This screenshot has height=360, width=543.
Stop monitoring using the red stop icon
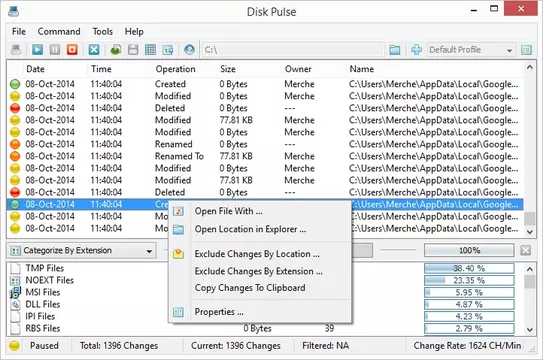coord(72,50)
